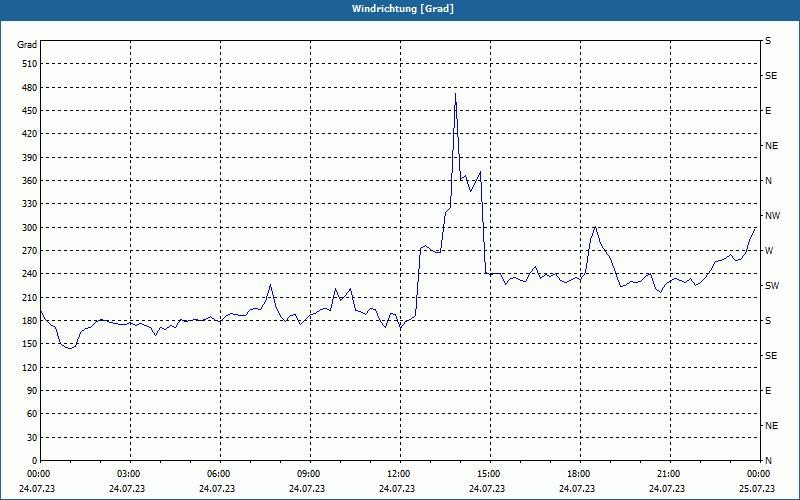Click the 450 y-axis label
The width and height of the screenshot is (800, 500).
pos(30,111)
